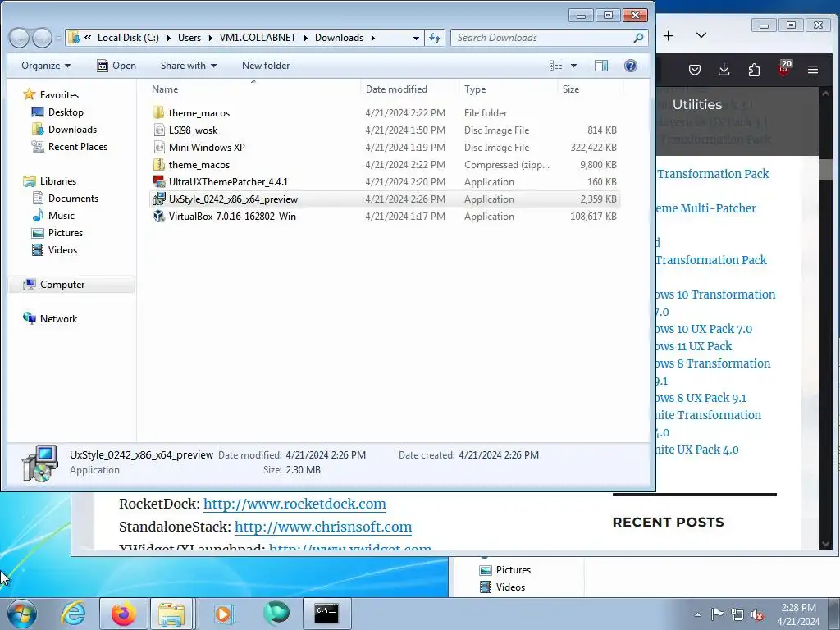
Task: Open Firefox downloads arrow icon
Action: click(x=724, y=70)
